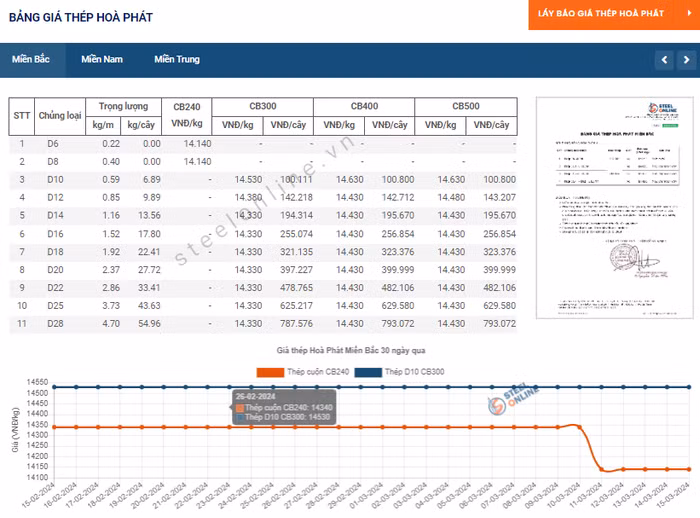This screenshot has height=518, width=700.
Task: Click the 255.074 price cell in D16 row
Action: tap(296, 234)
